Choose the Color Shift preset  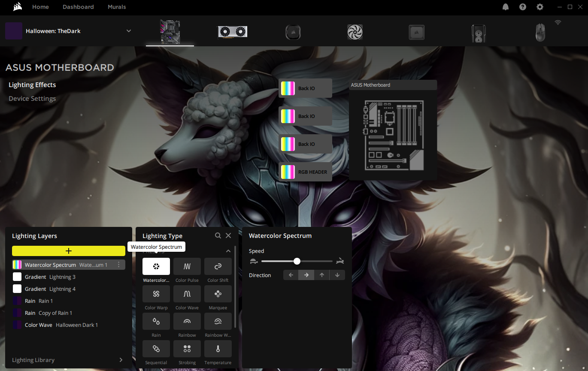tap(218, 266)
